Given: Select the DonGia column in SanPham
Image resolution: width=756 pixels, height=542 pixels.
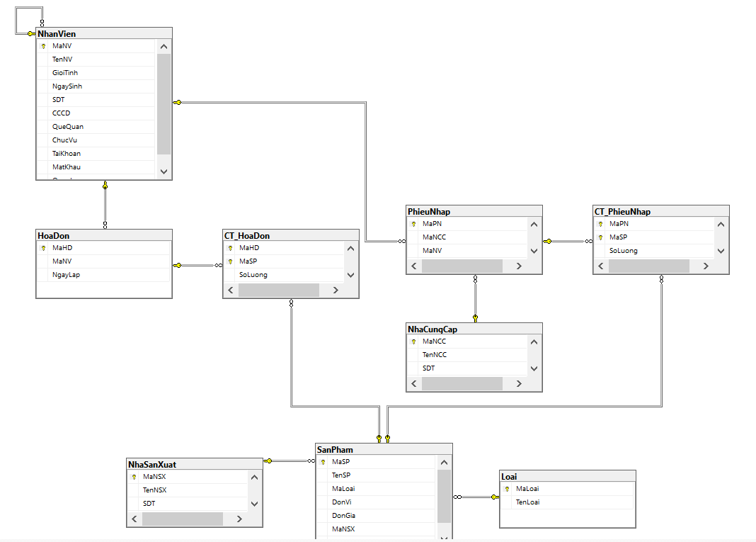Looking at the screenshot, I should click(377, 516).
